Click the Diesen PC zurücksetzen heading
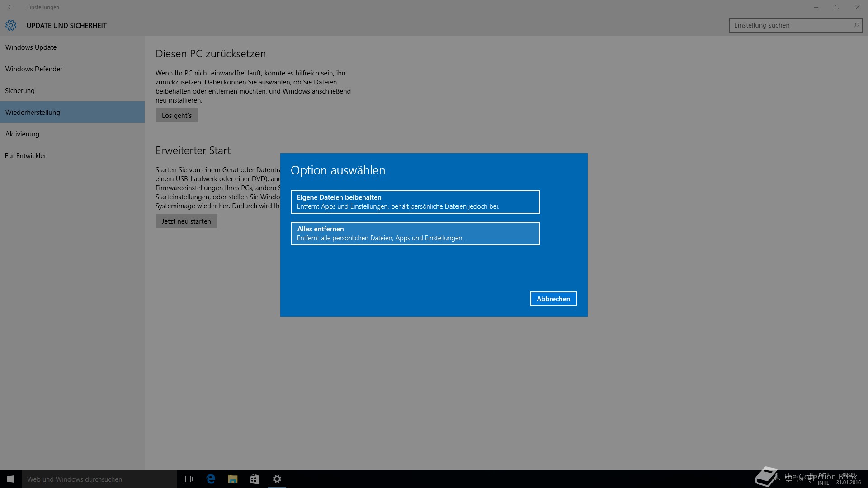This screenshot has width=868, height=488. click(x=211, y=54)
